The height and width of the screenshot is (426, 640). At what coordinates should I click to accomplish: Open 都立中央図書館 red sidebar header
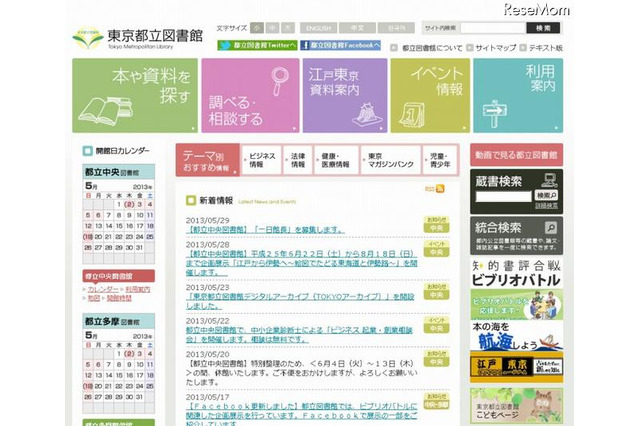point(118,276)
